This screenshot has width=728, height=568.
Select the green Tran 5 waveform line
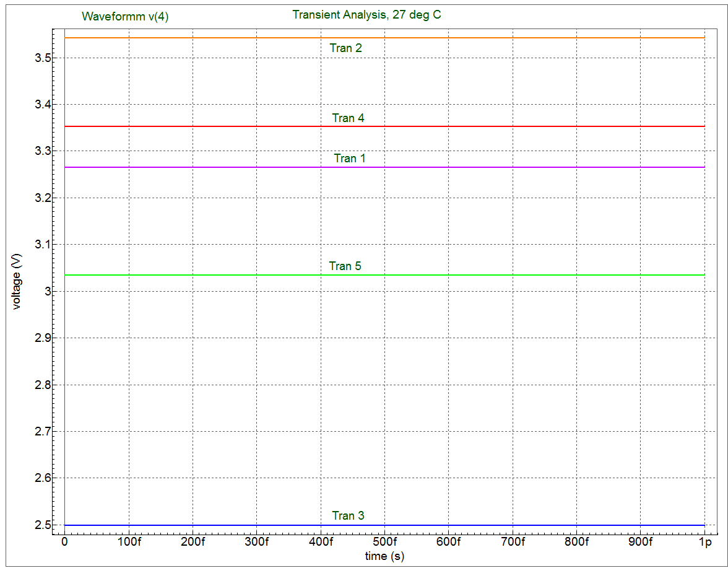(384, 275)
